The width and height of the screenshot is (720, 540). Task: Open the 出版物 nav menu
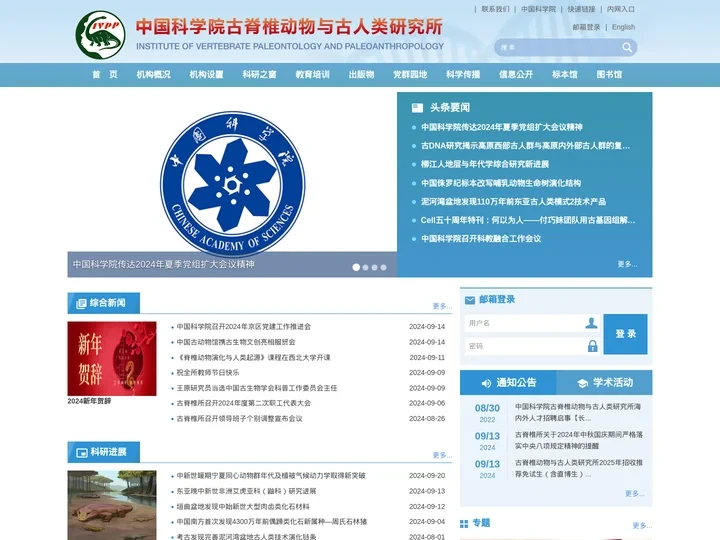click(361, 74)
